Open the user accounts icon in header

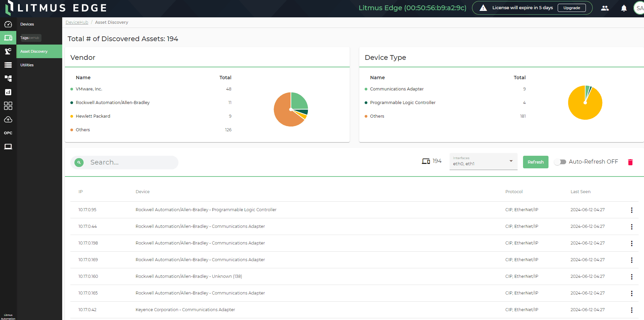(605, 8)
